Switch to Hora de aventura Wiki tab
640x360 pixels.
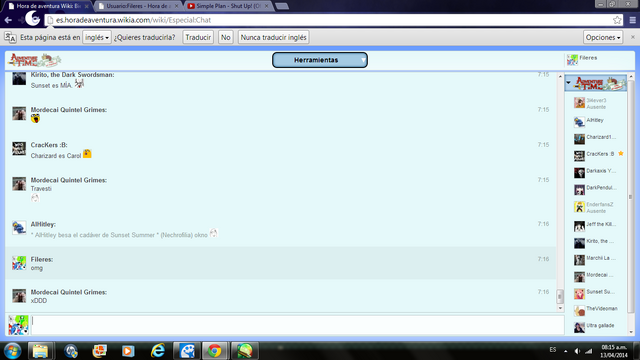48,6
